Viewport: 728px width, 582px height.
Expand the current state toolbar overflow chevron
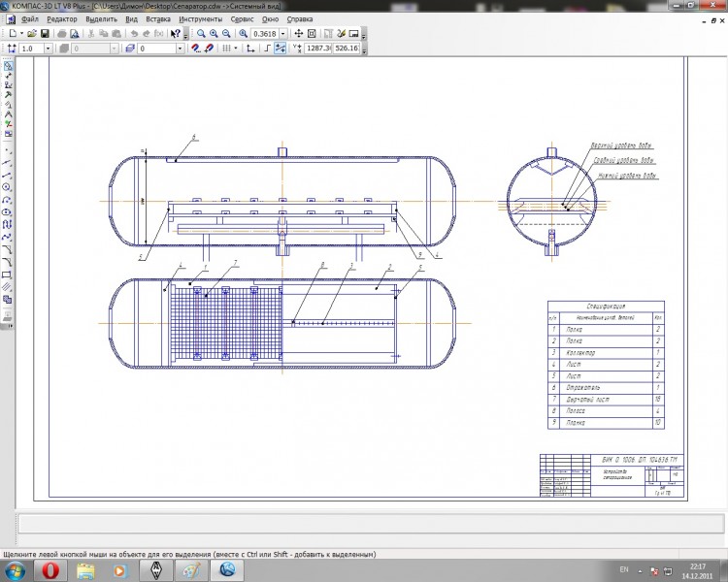pyautogui.click(x=364, y=50)
